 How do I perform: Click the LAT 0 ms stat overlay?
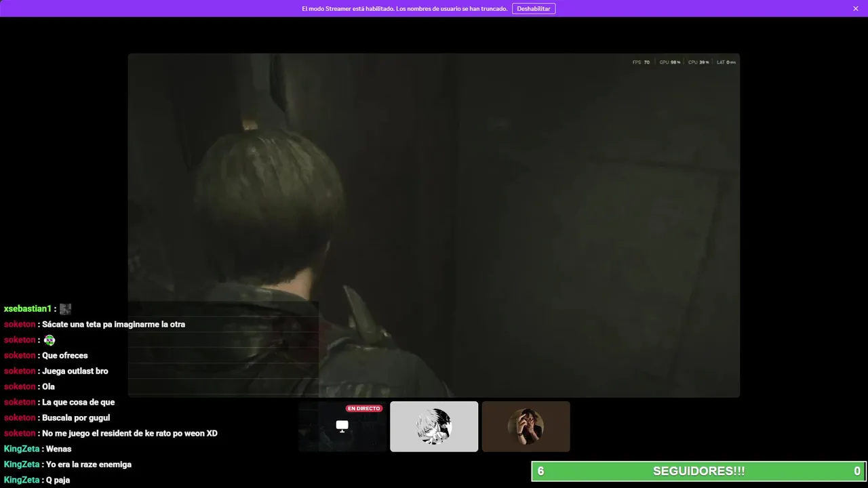pyautogui.click(x=726, y=62)
